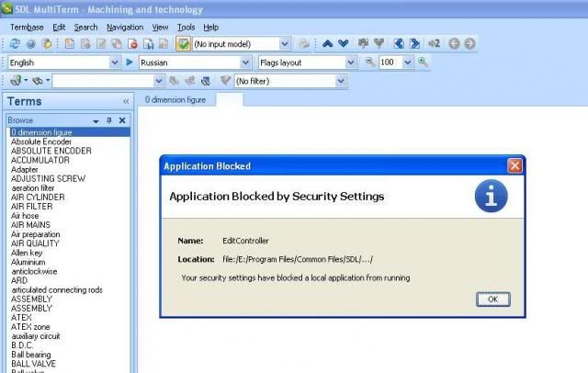Viewport: 588px width, 373px height.
Task: Open the Russian target language dropdown
Action: pyautogui.click(x=245, y=62)
